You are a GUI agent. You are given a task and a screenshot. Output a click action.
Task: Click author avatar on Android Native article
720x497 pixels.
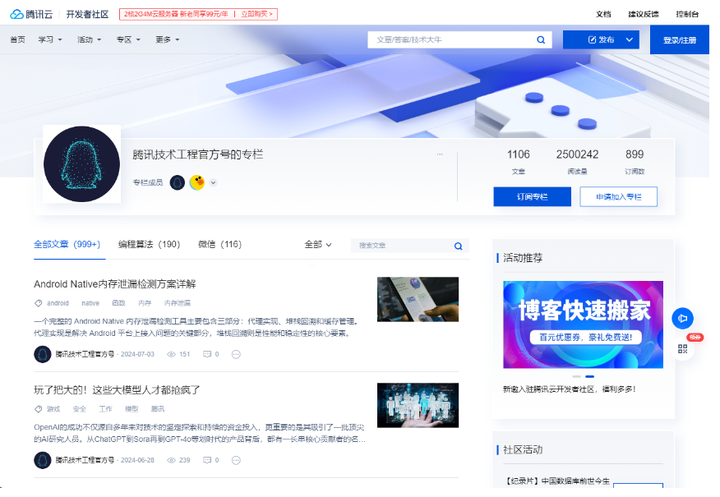click(x=42, y=354)
